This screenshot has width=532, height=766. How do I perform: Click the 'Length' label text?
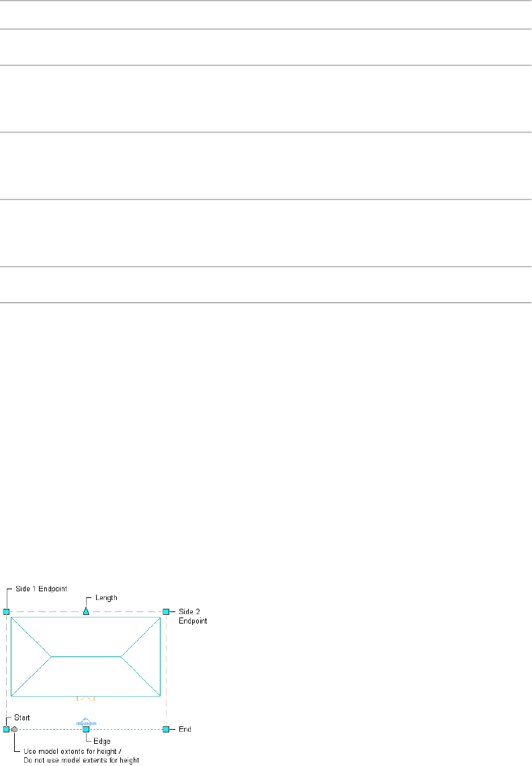click(x=106, y=597)
